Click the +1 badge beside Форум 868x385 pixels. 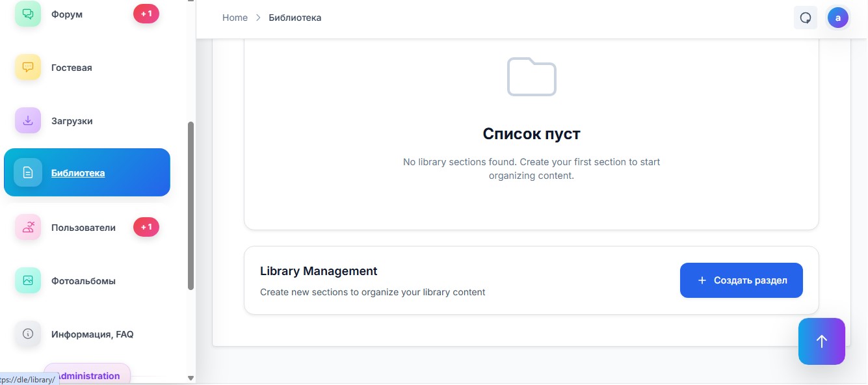pos(146,14)
